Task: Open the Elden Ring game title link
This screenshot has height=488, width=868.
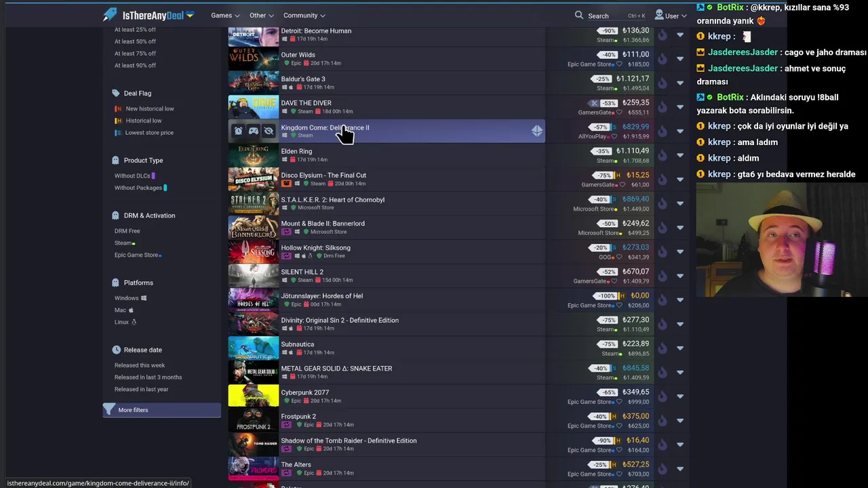Action: pos(296,152)
